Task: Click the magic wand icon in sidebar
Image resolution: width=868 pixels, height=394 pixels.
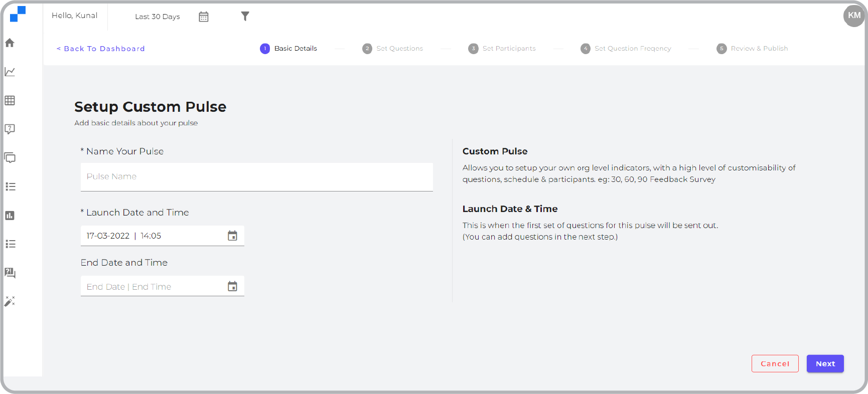Action: point(10,301)
